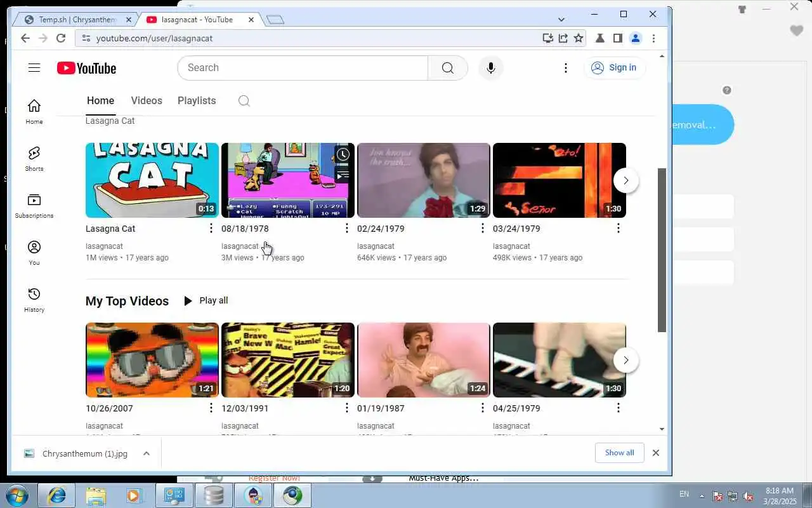Click install app icon in address bar
812x508 pixels.
(548, 38)
